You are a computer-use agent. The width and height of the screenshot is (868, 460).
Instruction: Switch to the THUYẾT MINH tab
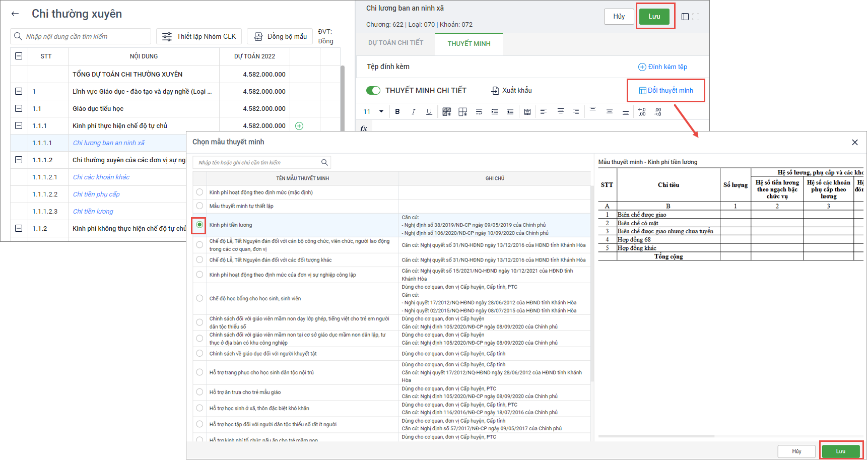pos(469,43)
